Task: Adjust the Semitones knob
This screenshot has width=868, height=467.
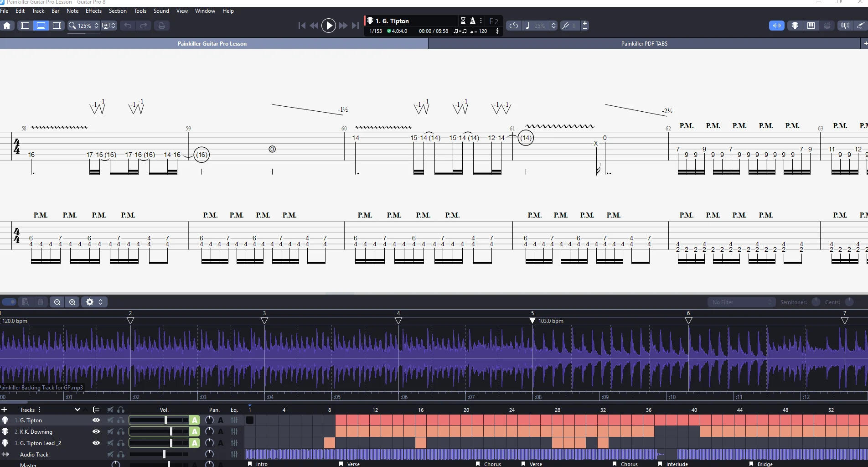Action: click(816, 302)
